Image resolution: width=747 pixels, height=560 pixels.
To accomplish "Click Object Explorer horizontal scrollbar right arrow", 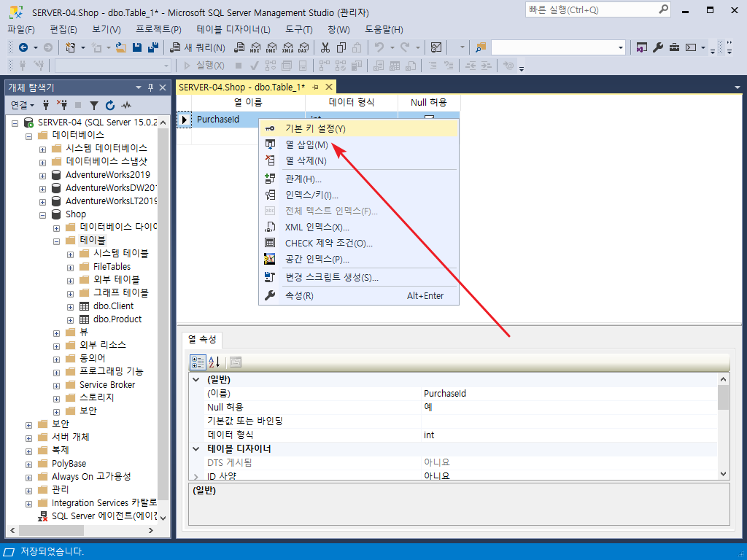I will pyautogui.click(x=150, y=531).
